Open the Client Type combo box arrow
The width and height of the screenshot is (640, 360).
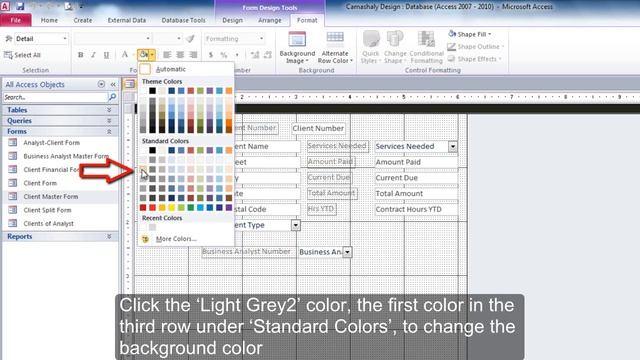pyautogui.click(x=296, y=225)
